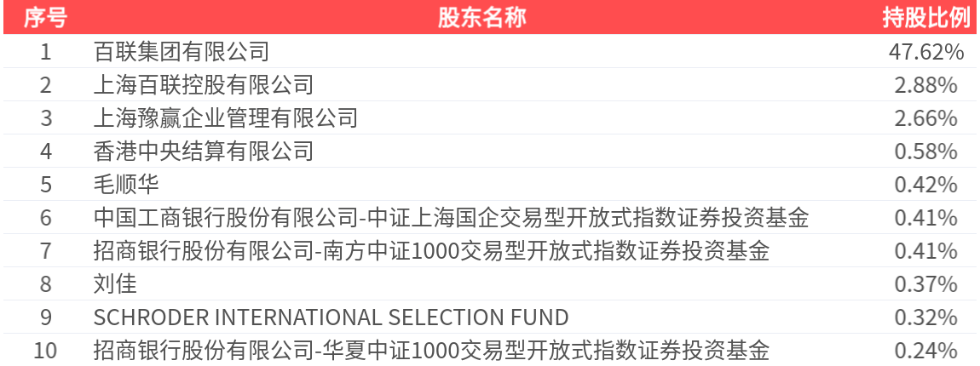This screenshot has width=980, height=366.
Task: Select the 0.32% ratio for Schroder fund
Action: (x=926, y=317)
